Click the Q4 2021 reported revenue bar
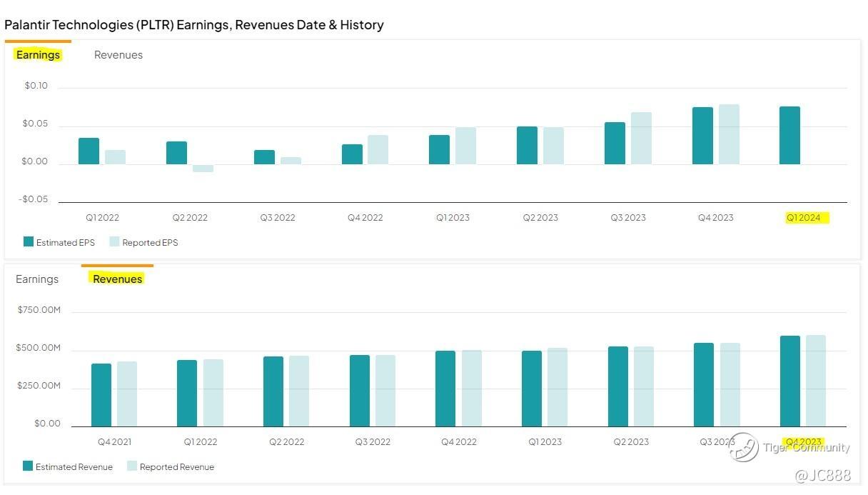The height and width of the screenshot is (495, 868). 127,394
